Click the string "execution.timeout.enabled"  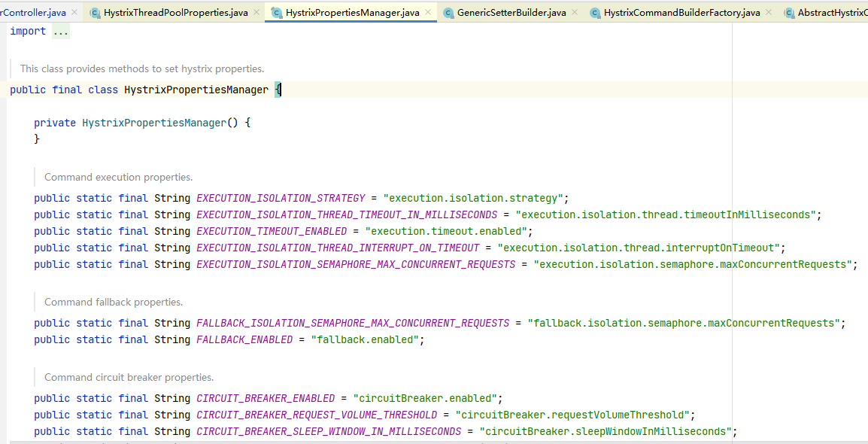click(x=445, y=232)
